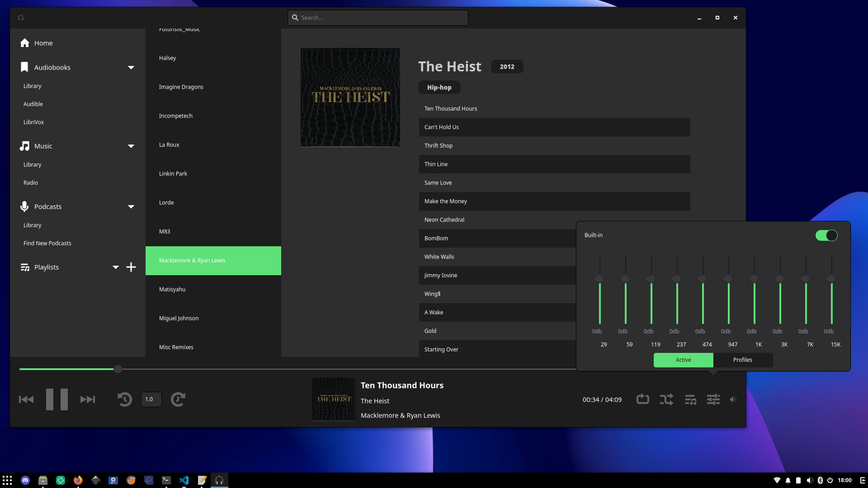Click the Add playlist button
Screen dimensions: 868x488
click(x=131, y=267)
